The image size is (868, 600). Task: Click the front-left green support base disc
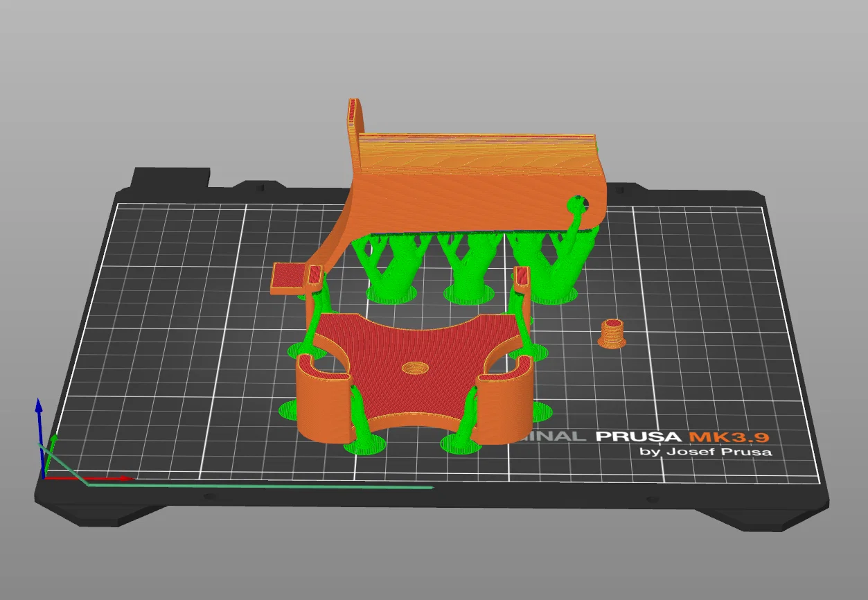(364, 444)
